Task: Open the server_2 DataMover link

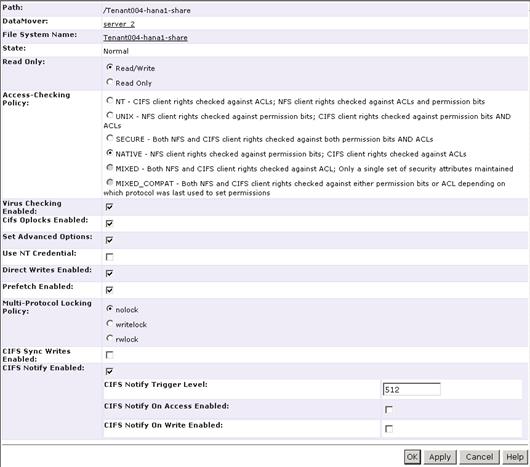Action: pos(119,24)
